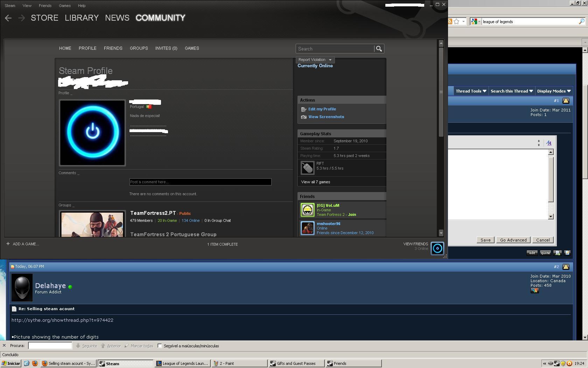Go back with Steam's left arrow

[x=8, y=18]
